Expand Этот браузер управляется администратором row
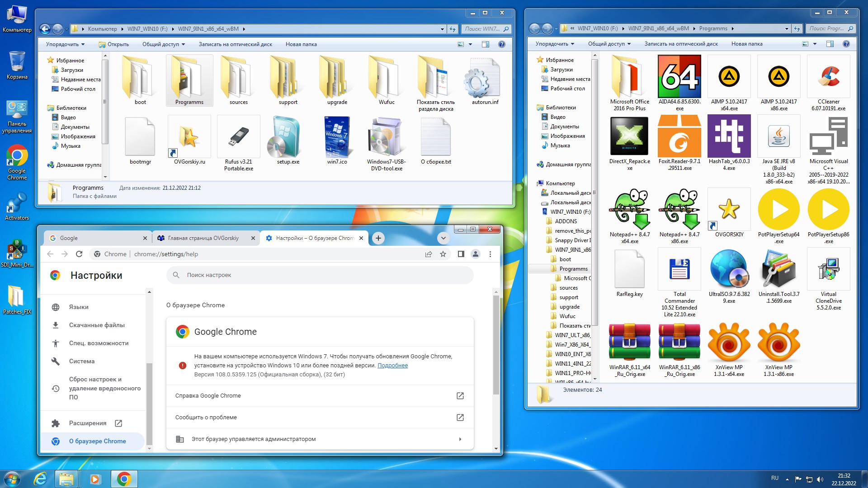 point(320,439)
